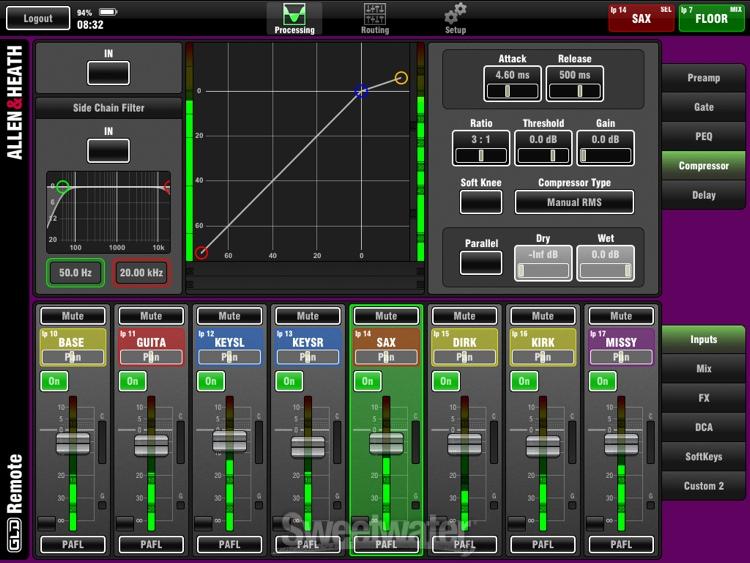The height and width of the screenshot is (563, 750).
Task: Click the GUITA channel fader
Action: (151, 445)
